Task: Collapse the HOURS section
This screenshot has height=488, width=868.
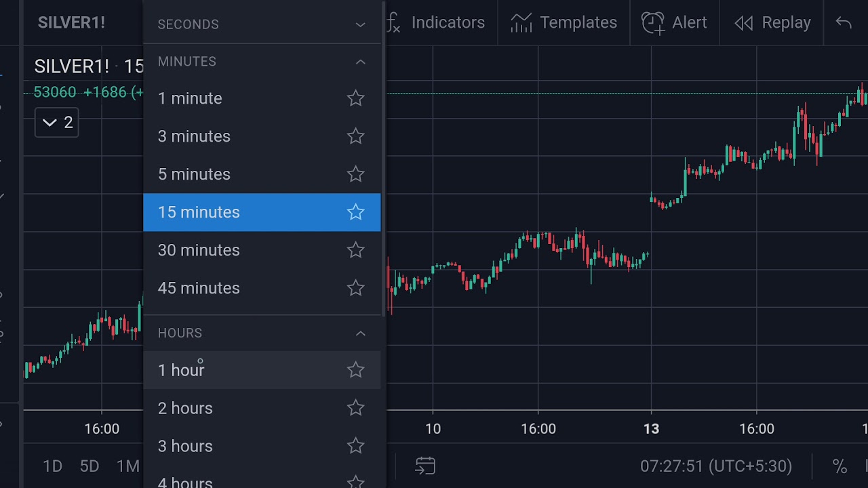Action: pos(360,333)
